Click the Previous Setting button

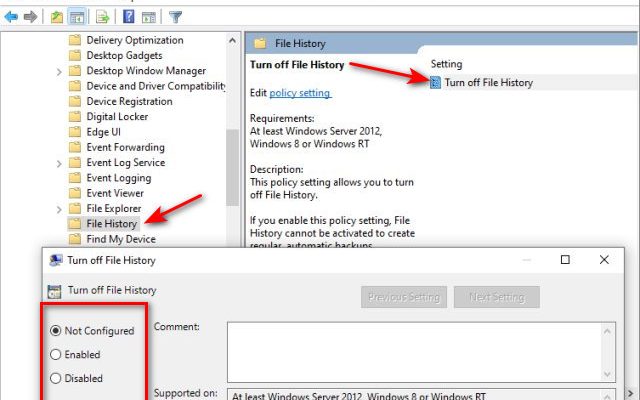click(404, 297)
